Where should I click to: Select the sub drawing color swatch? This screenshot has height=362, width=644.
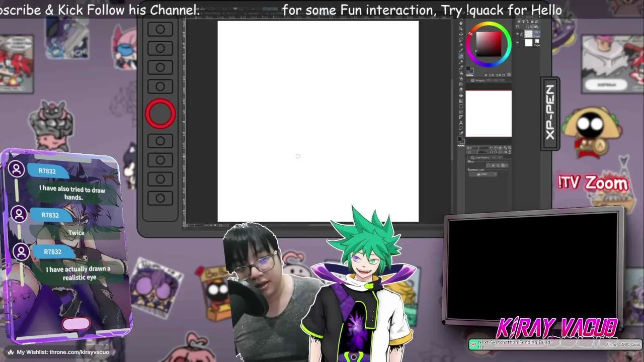click(x=472, y=71)
